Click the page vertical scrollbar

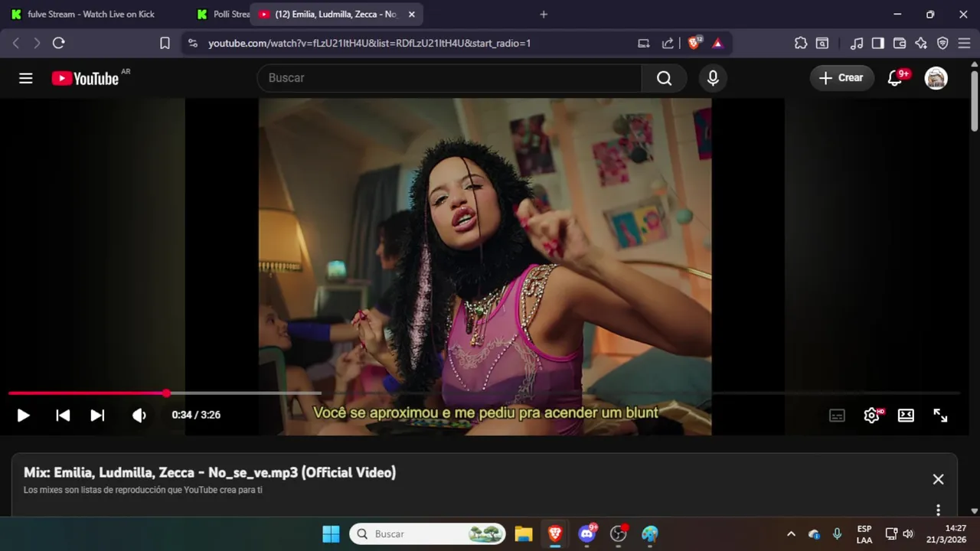click(974, 99)
